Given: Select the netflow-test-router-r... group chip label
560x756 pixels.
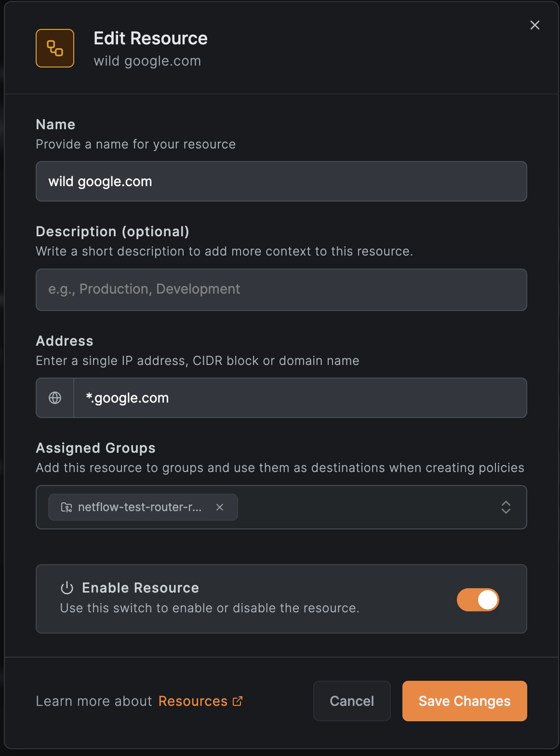Looking at the screenshot, I should point(140,507).
